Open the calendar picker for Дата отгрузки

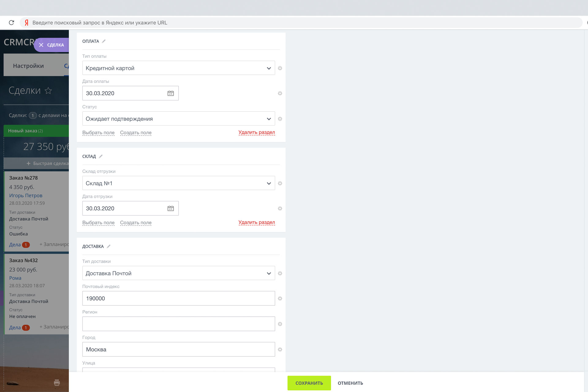point(171,209)
